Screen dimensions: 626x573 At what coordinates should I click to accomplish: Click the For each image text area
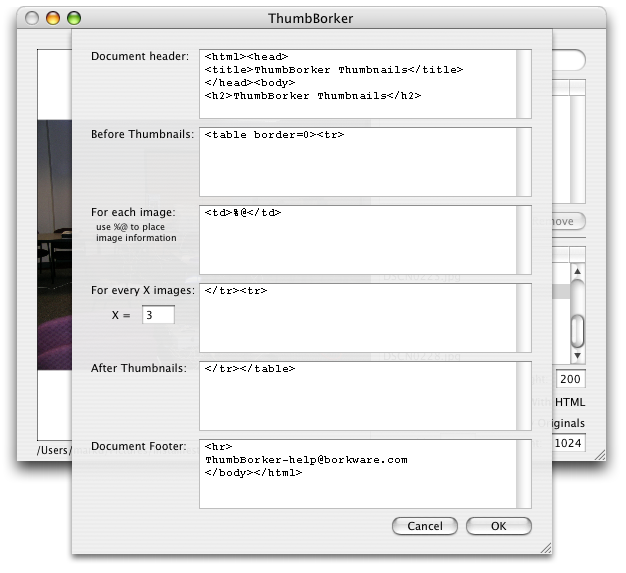point(358,240)
